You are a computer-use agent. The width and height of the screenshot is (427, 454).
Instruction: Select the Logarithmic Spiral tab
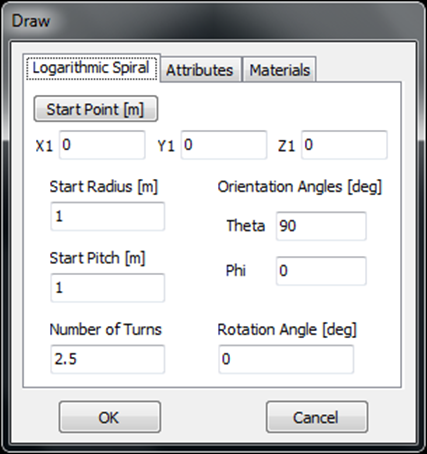91,68
